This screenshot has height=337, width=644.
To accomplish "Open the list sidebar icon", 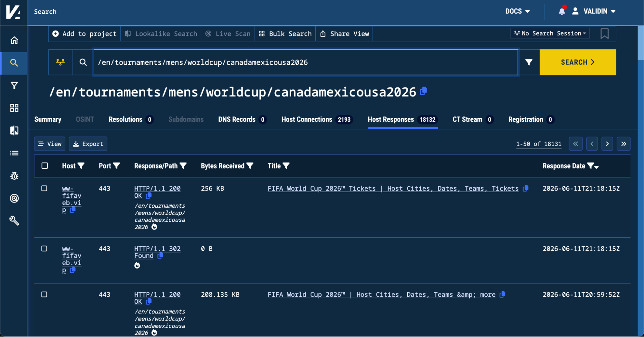I will tap(14, 153).
